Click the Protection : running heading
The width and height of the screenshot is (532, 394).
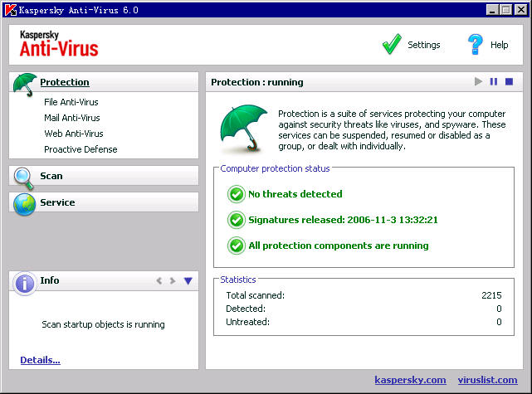256,82
